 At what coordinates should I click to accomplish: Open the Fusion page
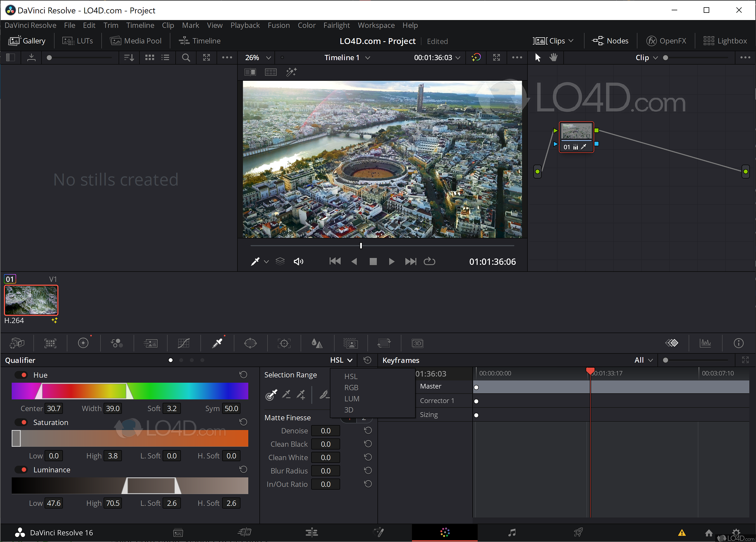point(379,532)
